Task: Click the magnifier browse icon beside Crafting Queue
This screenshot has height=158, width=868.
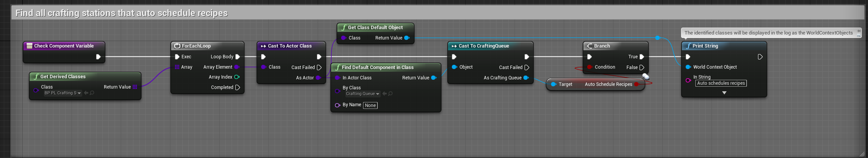Action: pyautogui.click(x=390, y=94)
